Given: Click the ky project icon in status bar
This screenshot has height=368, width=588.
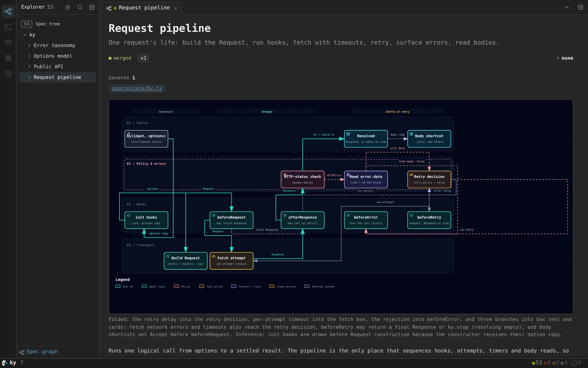Looking at the screenshot, I should coord(5,363).
